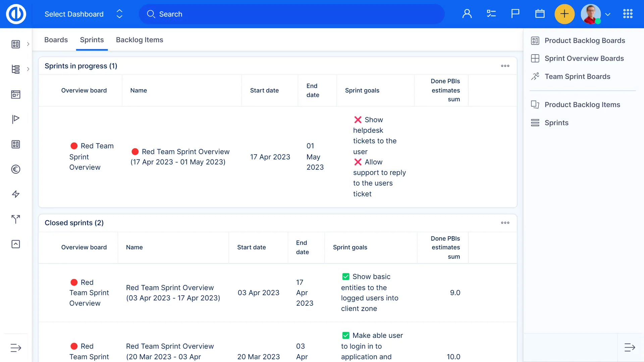This screenshot has height=362, width=644.
Task: Click the Search input field
Action: tap(292, 14)
